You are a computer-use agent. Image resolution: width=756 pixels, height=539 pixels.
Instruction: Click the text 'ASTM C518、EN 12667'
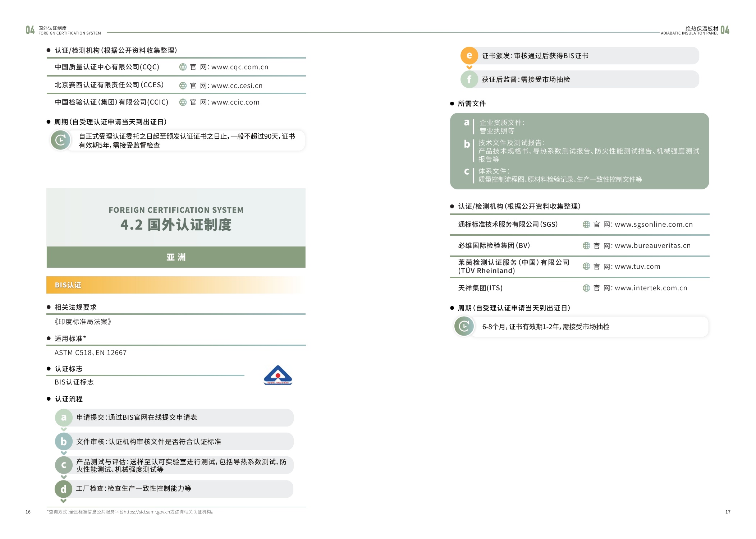click(91, 353)
